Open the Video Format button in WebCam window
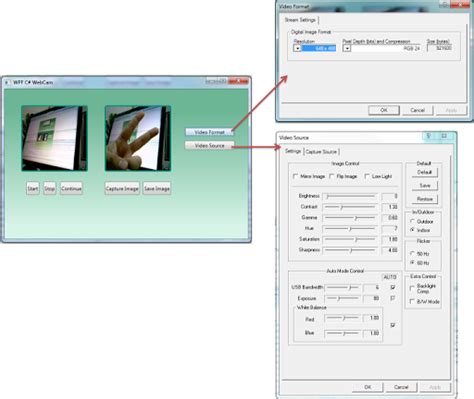Screen dimensions: 474x399 click(210, 132)
